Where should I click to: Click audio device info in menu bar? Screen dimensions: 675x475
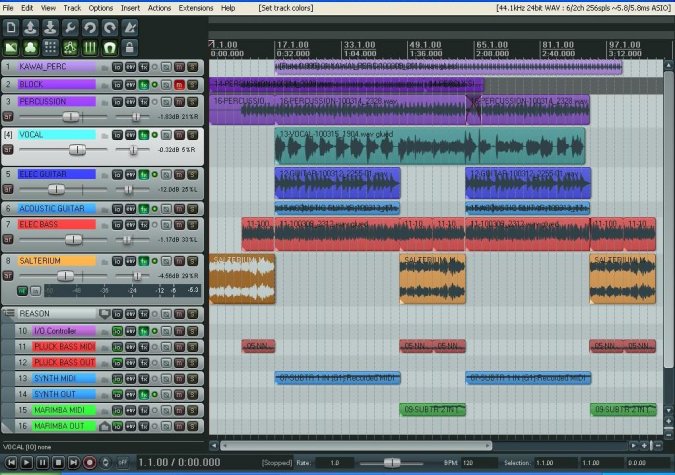coord(584,8)
